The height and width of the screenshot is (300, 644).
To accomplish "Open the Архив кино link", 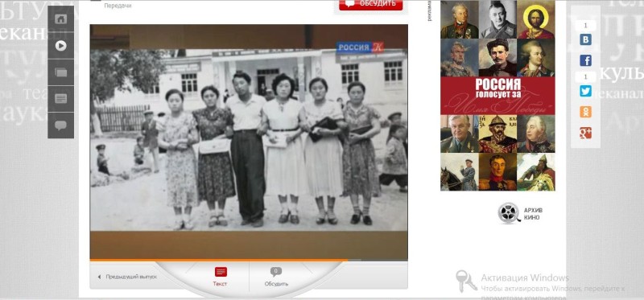I will tap(533, 214).
